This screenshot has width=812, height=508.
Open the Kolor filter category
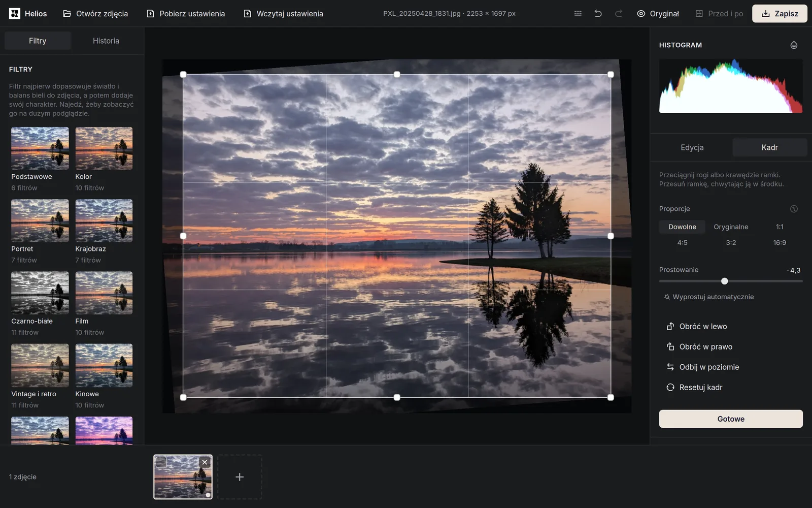(x=104, y=160)
